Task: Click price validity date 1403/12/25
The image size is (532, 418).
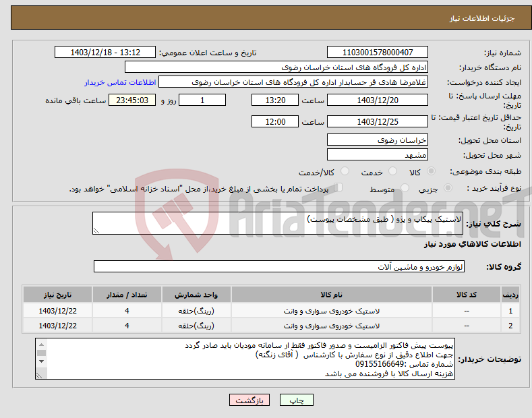Action: [x=378, y=121]
